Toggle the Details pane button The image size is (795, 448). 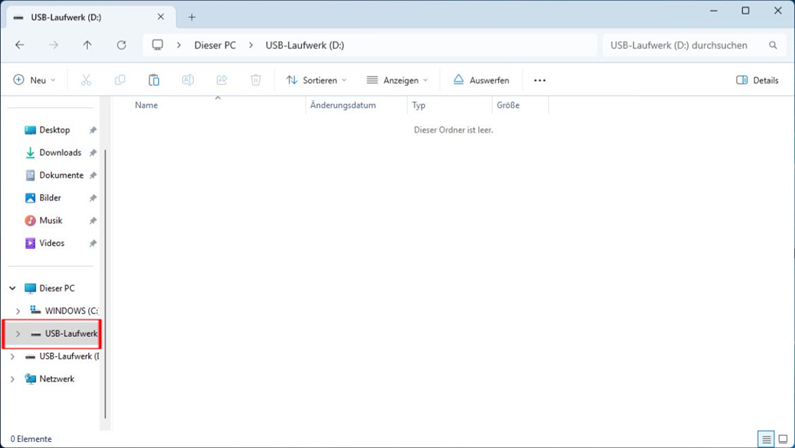click(757, 80)
